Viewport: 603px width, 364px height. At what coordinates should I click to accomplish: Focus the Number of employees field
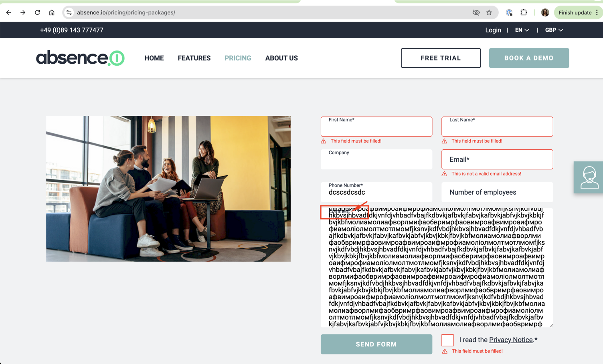(x=497, y=192)
